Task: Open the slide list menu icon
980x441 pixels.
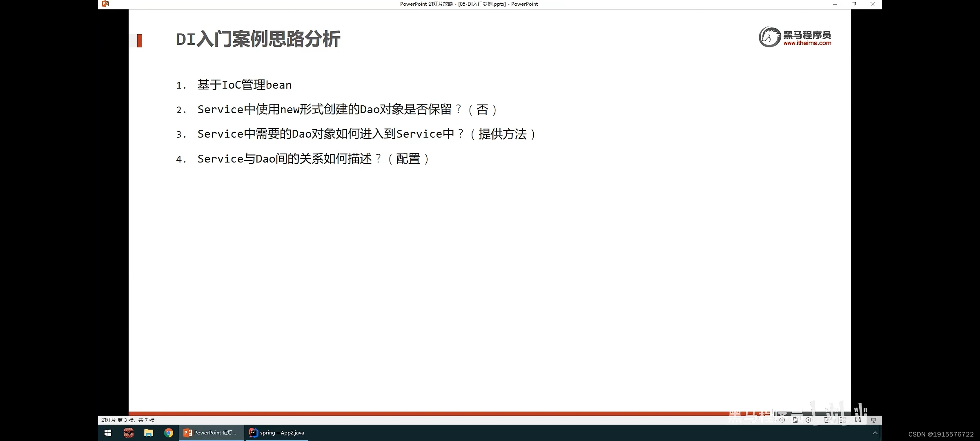Action: tap(795, 420)
